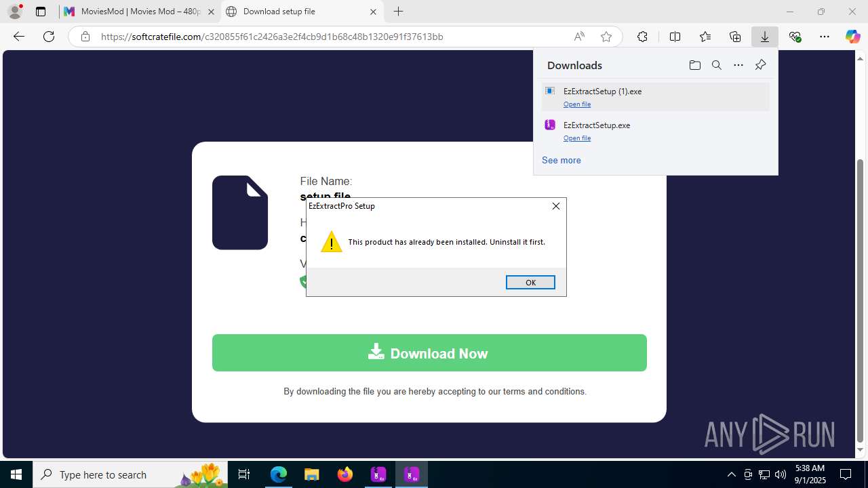Image resolution: width=868 pixels, height=488 pixels.
Task: Select EzExtractSetup.exe download entry
Action: tap(655, 131)
